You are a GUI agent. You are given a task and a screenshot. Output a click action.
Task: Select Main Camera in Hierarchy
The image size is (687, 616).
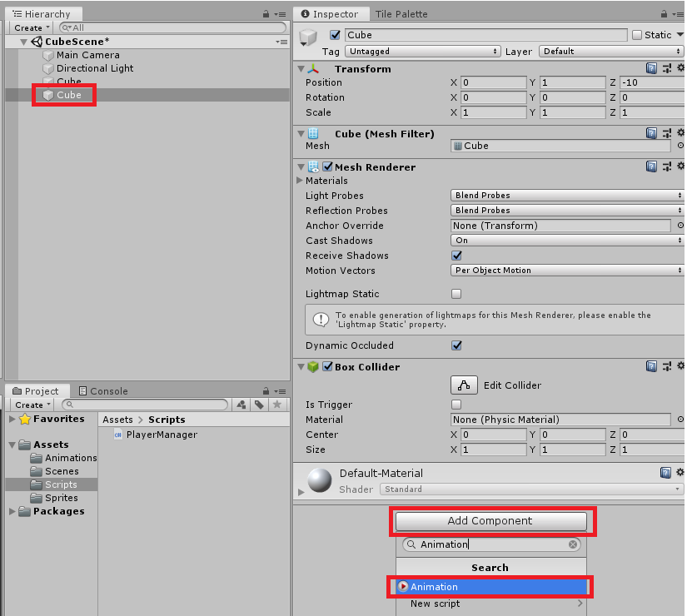[88, 55]
